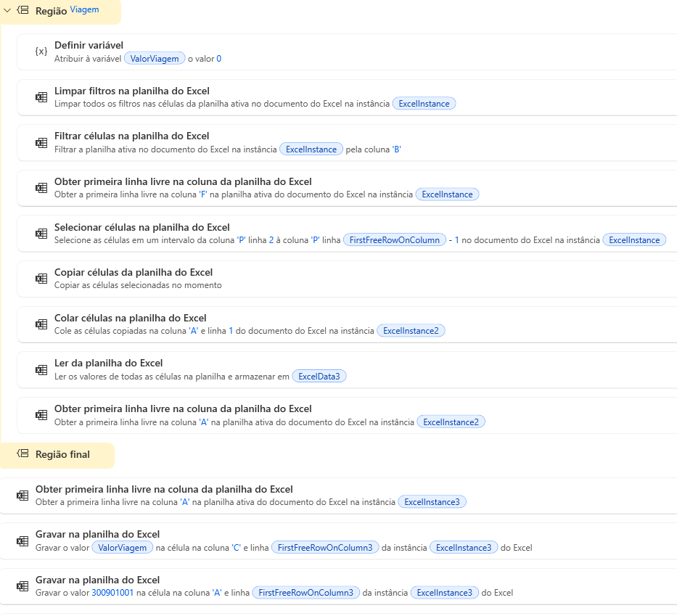Image resolution: width=677 pixels, height=616 pixels.
Task: Click Excel icon for Selecionar células action
Action: coord(41,234)
